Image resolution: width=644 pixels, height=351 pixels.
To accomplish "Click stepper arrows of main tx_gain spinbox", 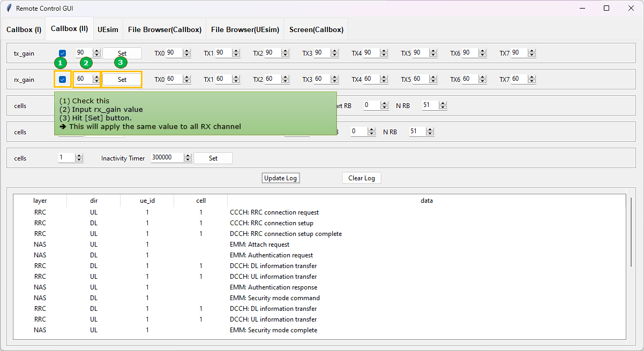I will (96, 53).
